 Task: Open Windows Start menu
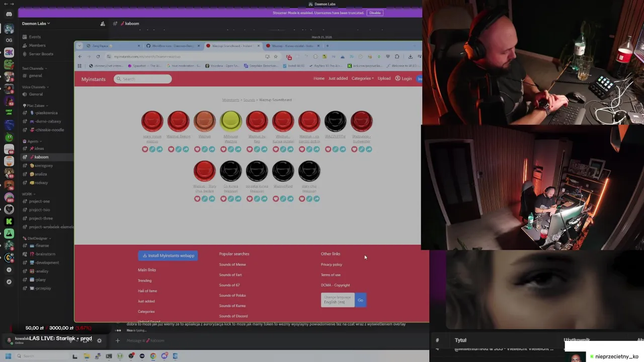click(x=8, y=356)
